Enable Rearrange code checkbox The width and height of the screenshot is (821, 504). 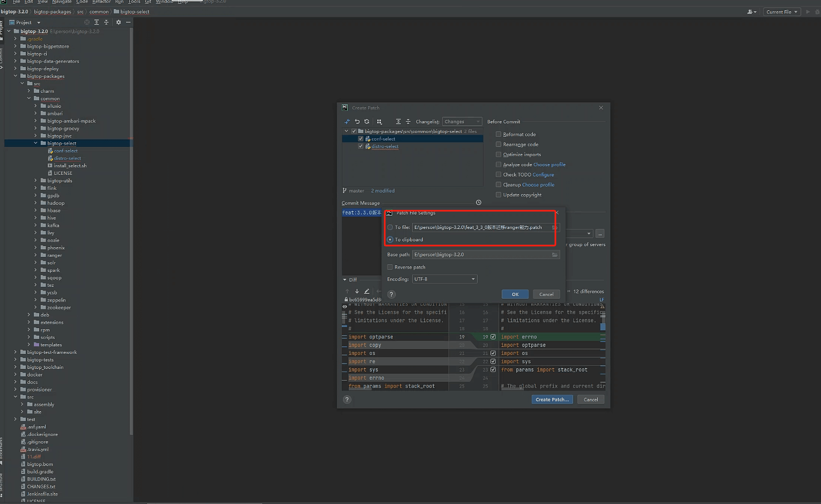(x=499, y=144)
